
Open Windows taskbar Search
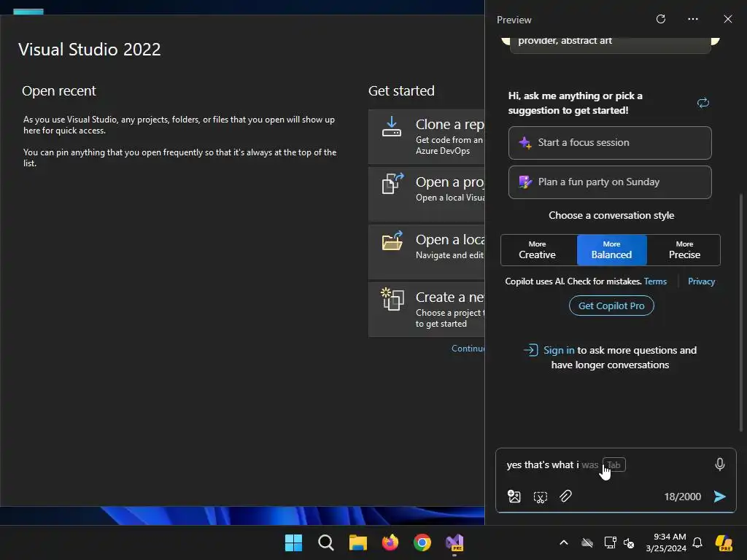[x=326, y=542]
